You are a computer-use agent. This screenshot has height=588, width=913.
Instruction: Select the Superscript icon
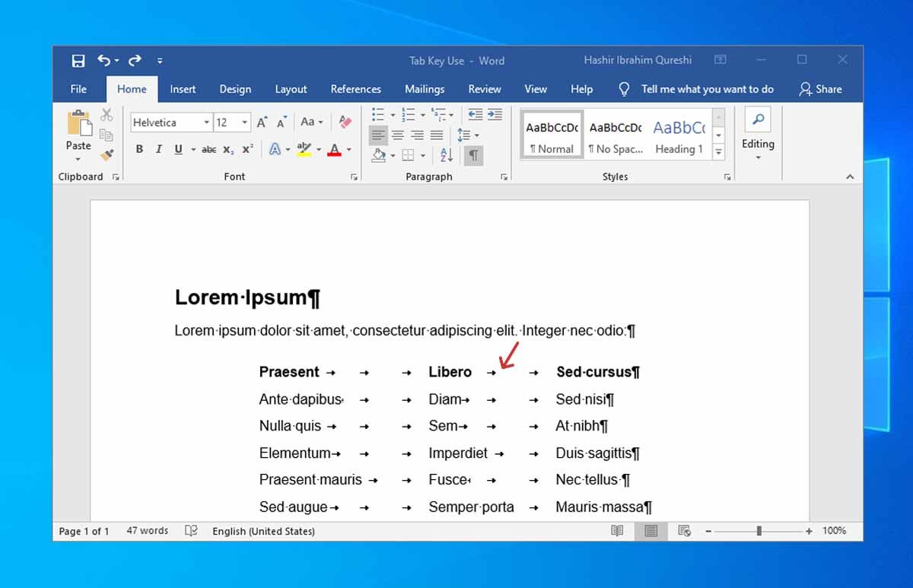coord(247,149)
